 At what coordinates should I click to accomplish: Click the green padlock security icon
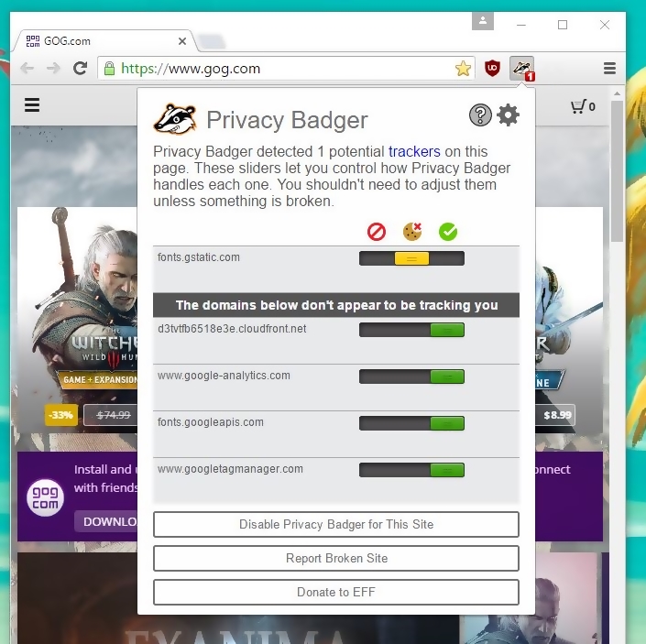tap(109, 69)
